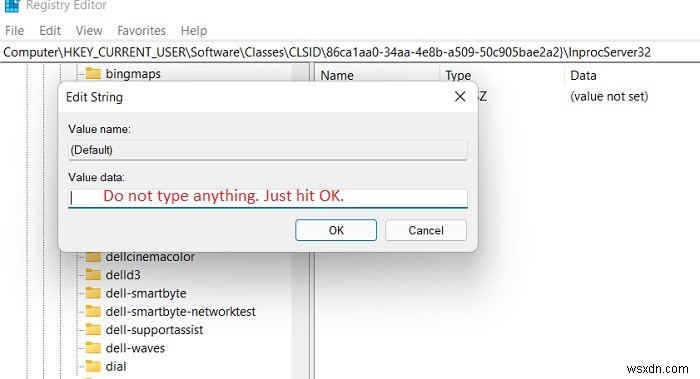Click the Type column header
Screen dimensions: 700x379
point(458,75)
